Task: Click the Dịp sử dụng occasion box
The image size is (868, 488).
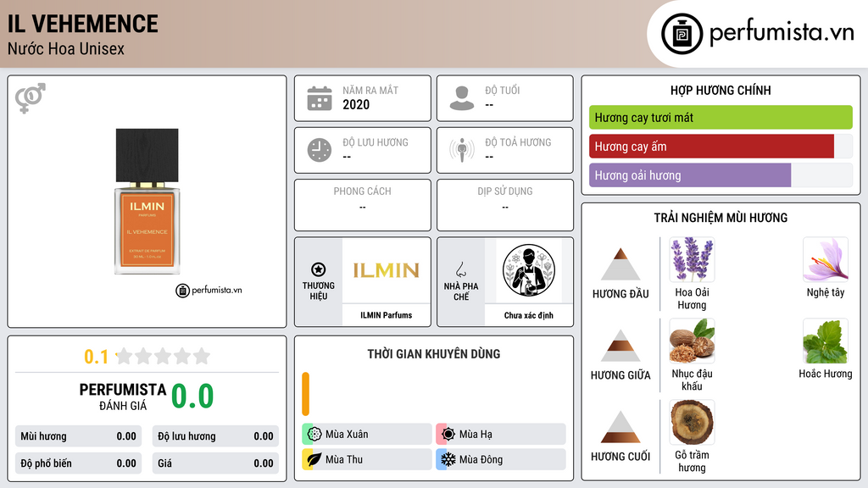Action: pyautogui.click(x=505, y=205)
